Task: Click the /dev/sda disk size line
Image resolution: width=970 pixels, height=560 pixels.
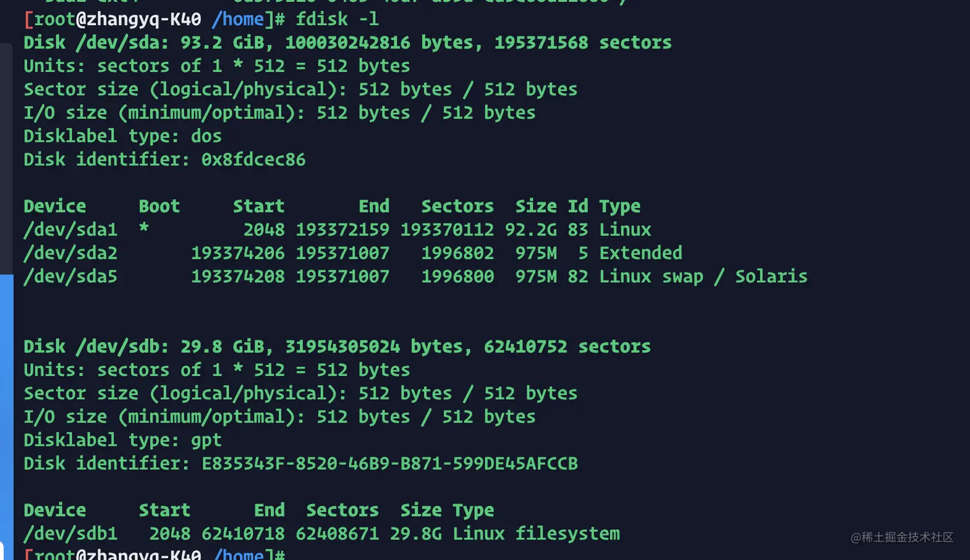Action: (347, 43)
